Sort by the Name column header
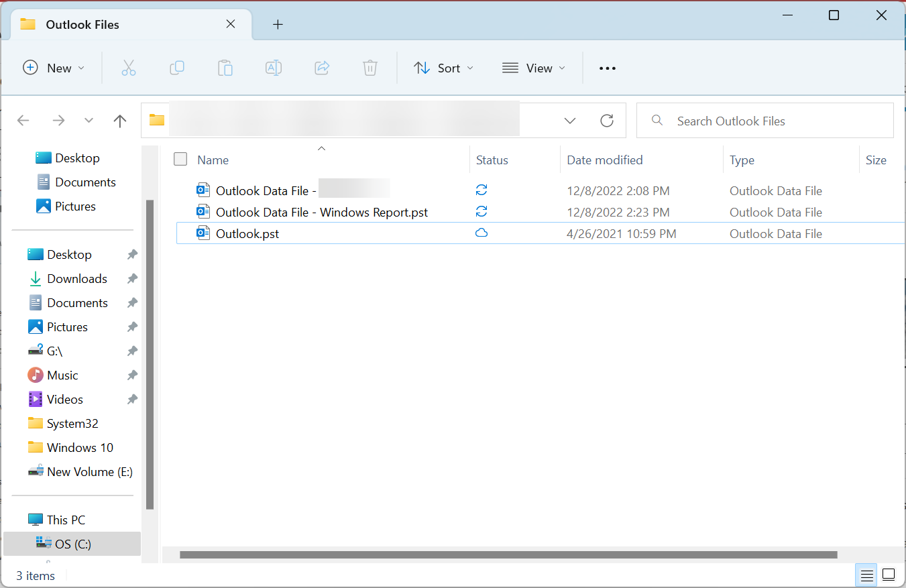This screenshot has width=906, height=588. pyautogui.click(x=213, y=160)
